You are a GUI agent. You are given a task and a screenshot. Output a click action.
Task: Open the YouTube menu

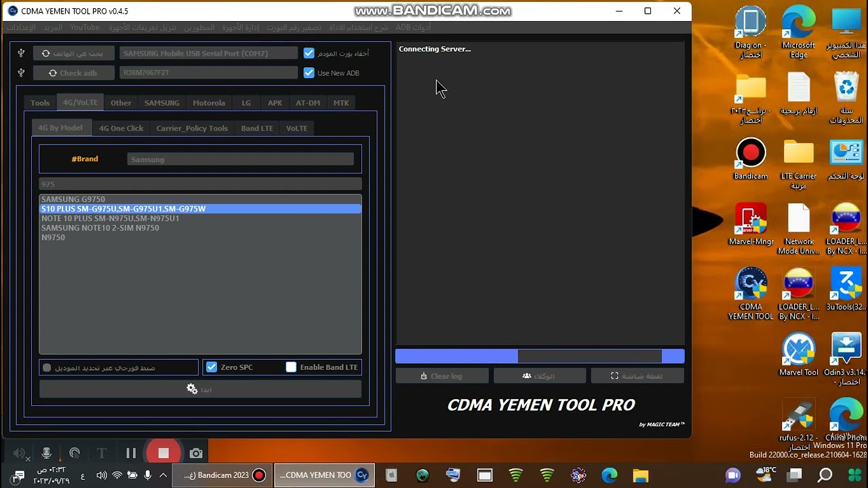(85, 27)
